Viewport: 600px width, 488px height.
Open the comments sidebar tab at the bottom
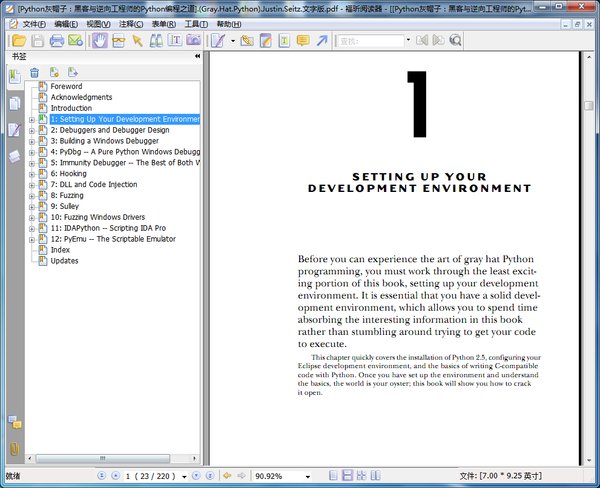pos(15,422)
